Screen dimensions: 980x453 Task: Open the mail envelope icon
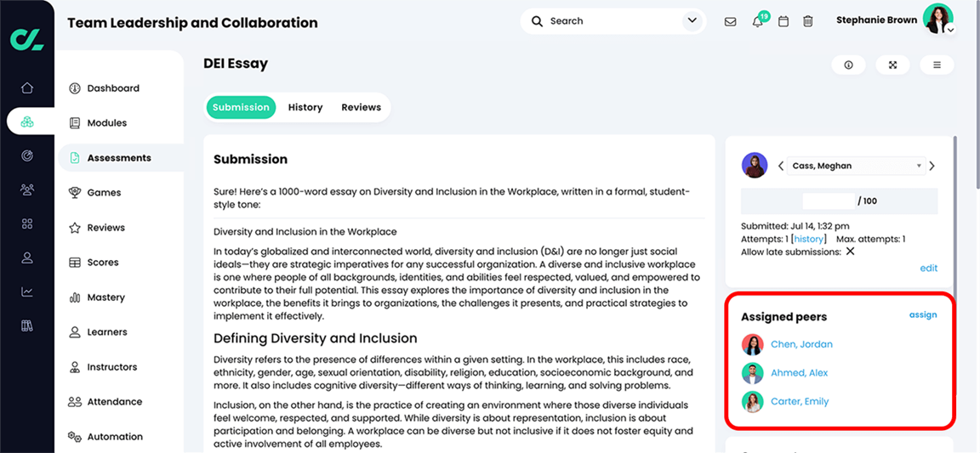pyautogui.click(x=730, y=21)
